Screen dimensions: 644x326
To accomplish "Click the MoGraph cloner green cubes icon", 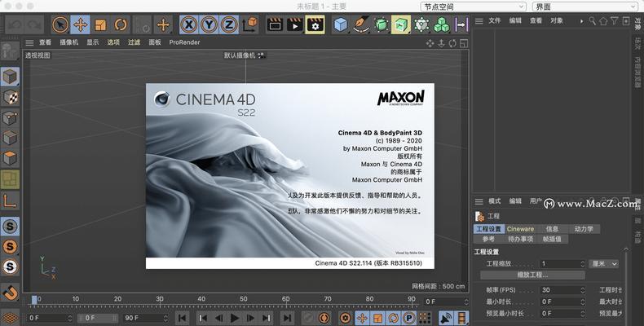I will (x=442, y=24).
